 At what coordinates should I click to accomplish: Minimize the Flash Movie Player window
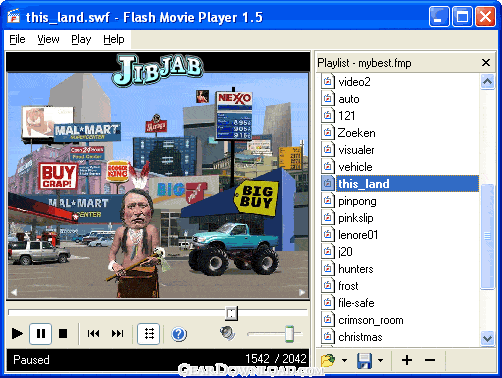coord(439,16)
